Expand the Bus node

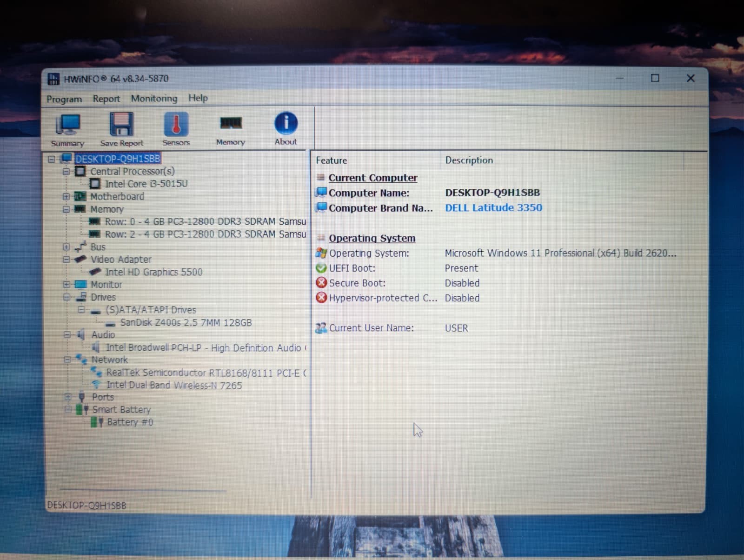tap(66, 247)
